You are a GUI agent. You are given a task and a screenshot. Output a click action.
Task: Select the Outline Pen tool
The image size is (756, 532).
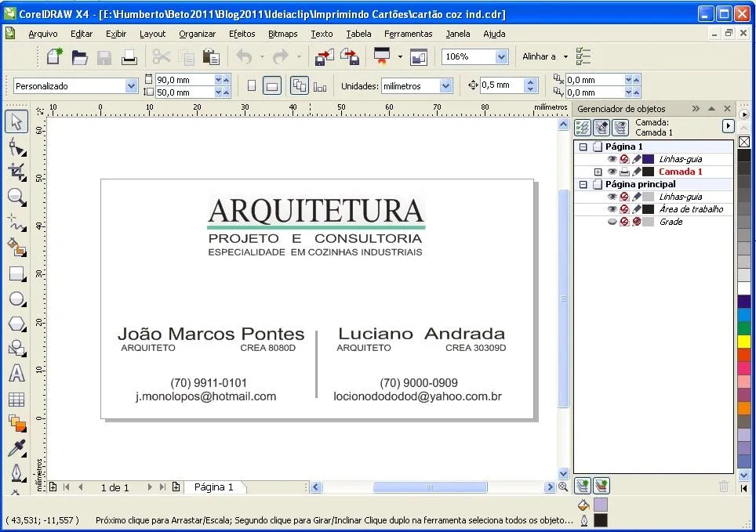tap(17, 472)
